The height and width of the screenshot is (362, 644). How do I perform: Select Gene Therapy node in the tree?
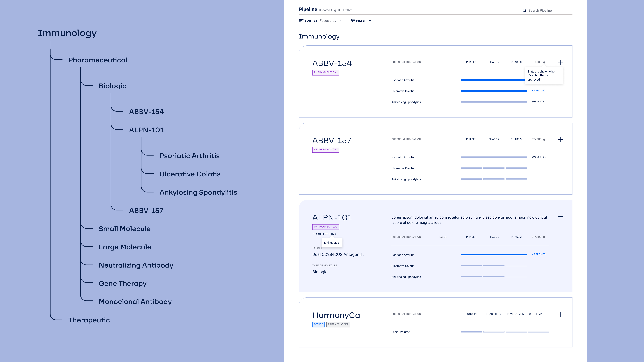click(x=123, y=284)
